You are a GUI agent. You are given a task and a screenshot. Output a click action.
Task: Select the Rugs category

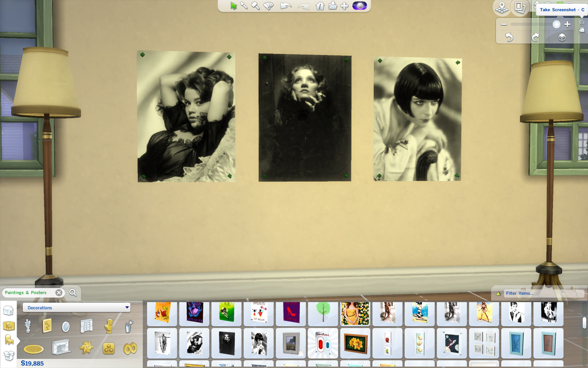click(x=34, y=349)
